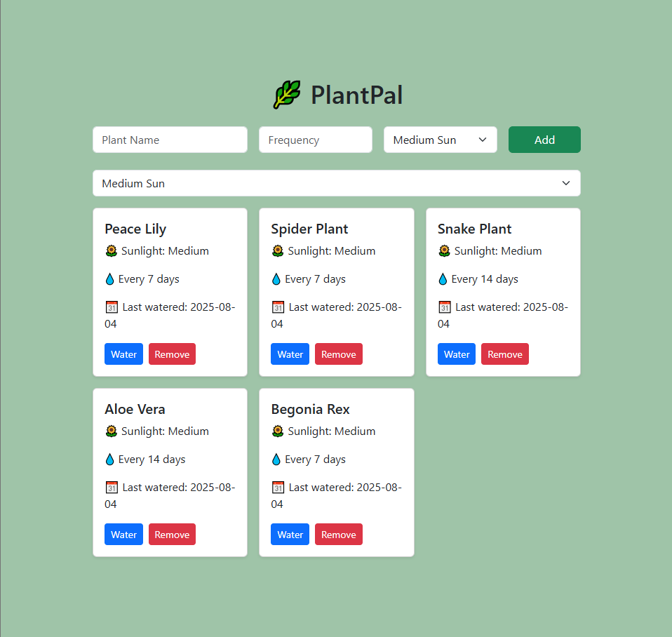
Task: Water the Begonia Rex plant
Action: [290, 535]
